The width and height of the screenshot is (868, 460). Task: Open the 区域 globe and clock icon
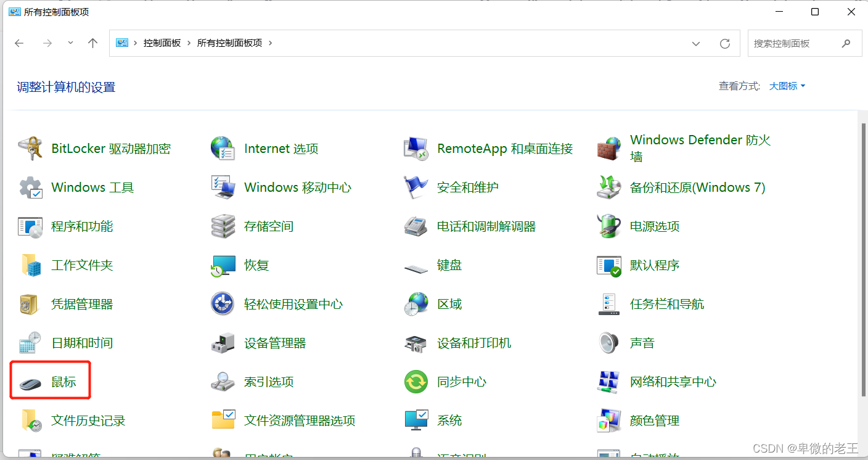(x=416, y=304)
